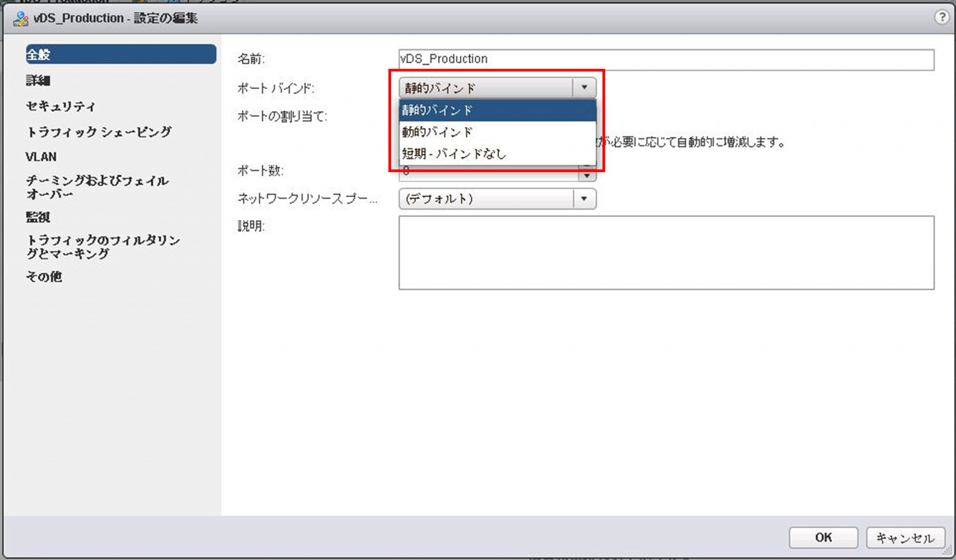
Task: Click the vDS_Production dialog title icon
Action: coord(21,19)
